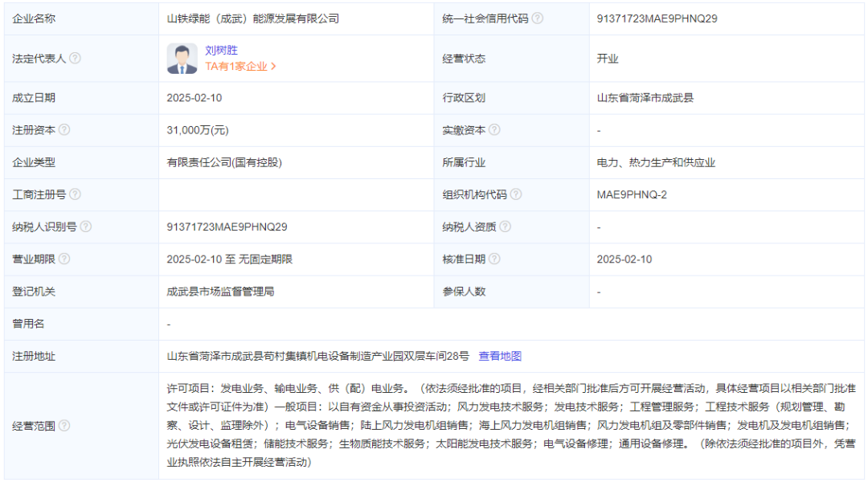Click the 经营范围 business scope paragraph
This screenshot has height=482, width=868.
coord(511,425)
